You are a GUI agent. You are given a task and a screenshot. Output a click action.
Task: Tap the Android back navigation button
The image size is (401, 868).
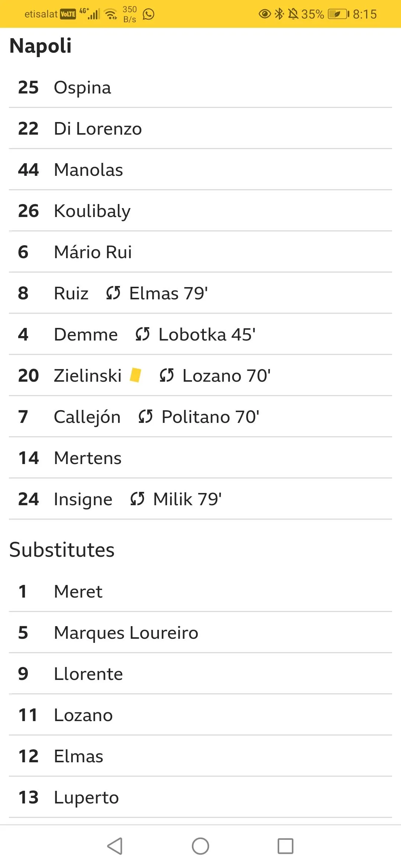[x=115, y=846]
